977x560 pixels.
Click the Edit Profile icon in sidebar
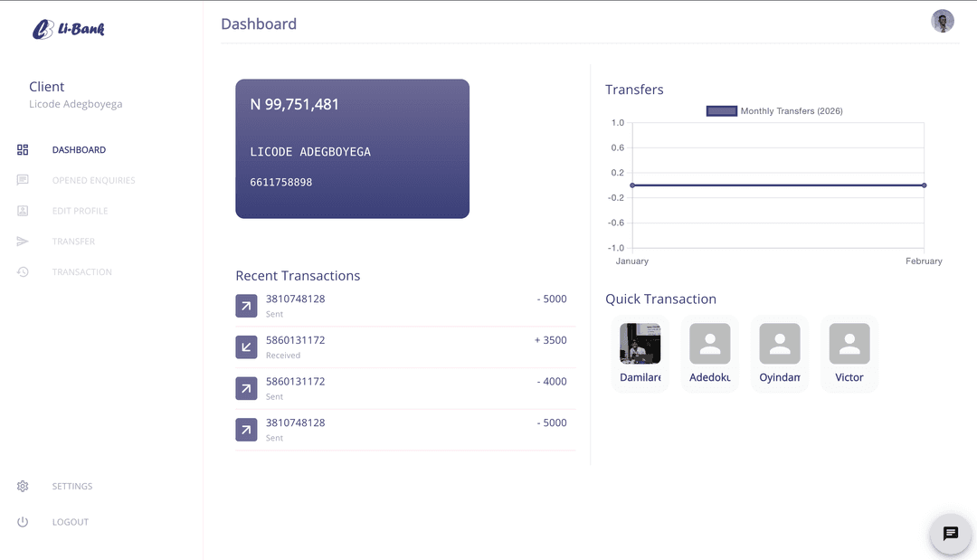pyautogui.click(x=23, y=211)
